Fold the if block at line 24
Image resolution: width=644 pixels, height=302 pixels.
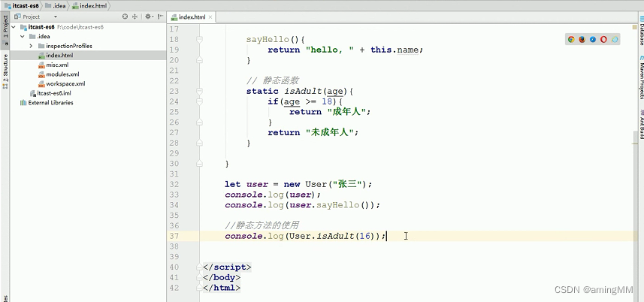tap(199, 101)
